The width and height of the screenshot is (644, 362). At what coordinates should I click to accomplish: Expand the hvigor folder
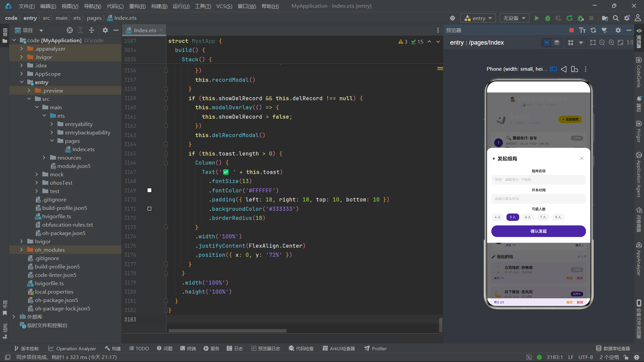[21, 241]
